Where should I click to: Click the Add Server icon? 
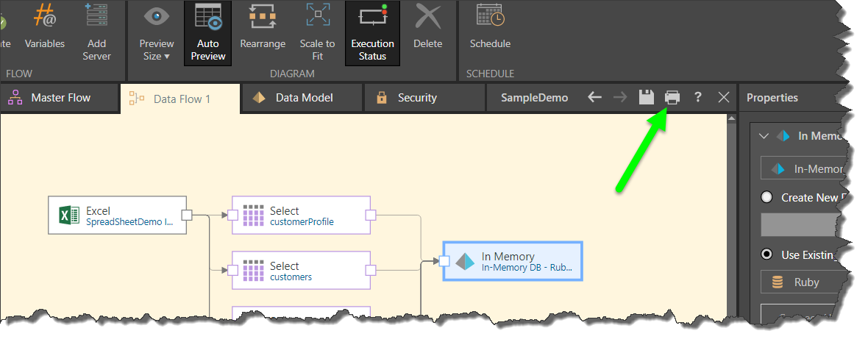click(96, 18)
